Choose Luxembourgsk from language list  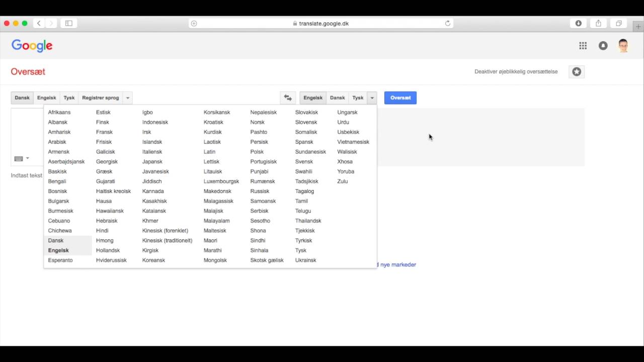coord(221,181)
